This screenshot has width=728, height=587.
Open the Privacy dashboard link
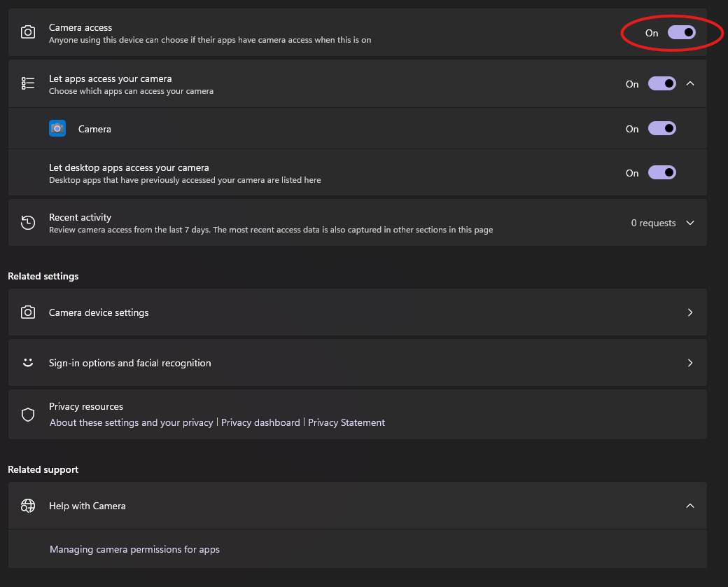[260, 422]
